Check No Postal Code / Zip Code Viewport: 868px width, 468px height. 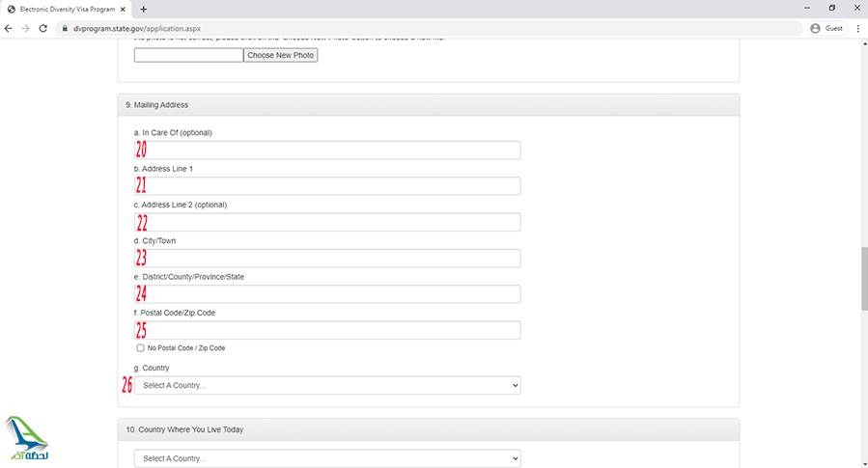point(140,347)
